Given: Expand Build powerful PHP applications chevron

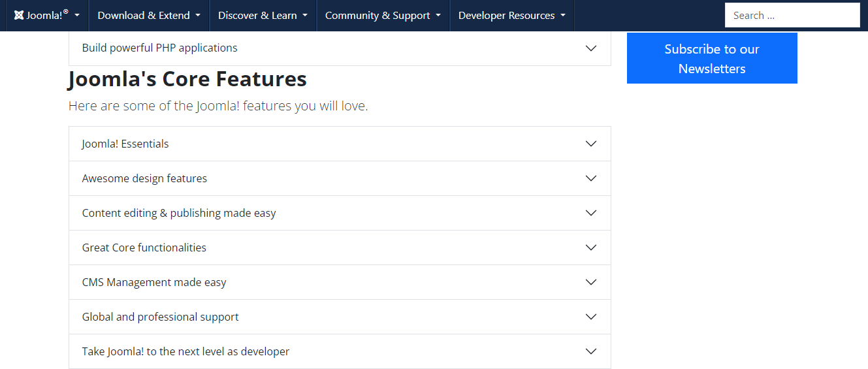Looking at the screenshot, I should coord(591,48).
